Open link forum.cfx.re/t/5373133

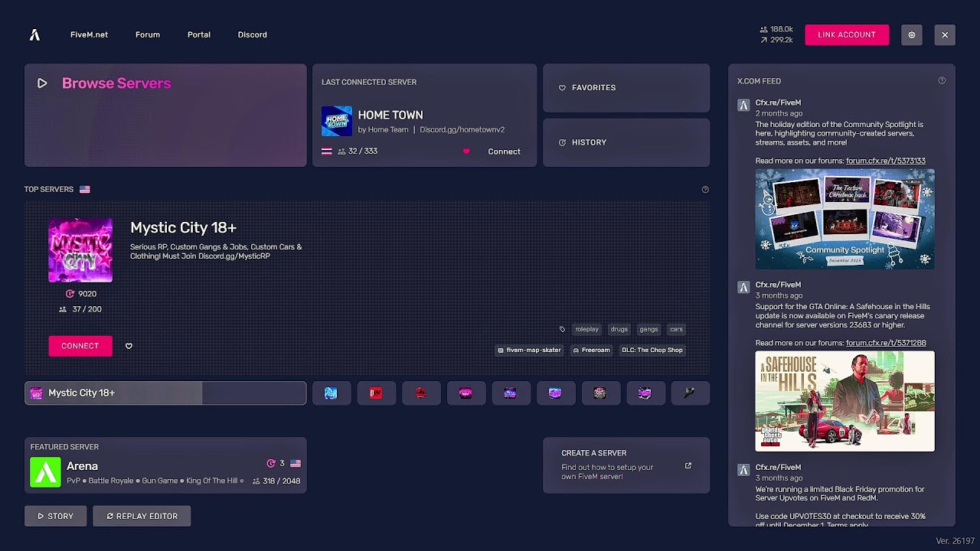tap(886, 161)
